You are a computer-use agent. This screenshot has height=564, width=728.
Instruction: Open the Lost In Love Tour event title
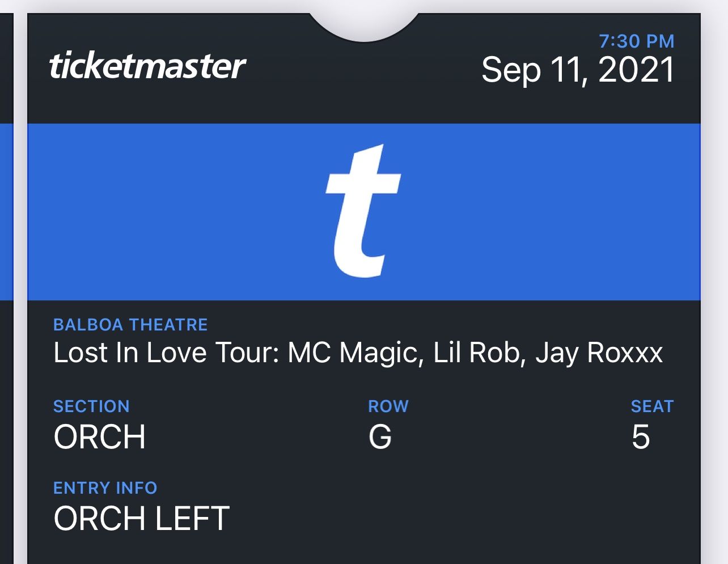(x=358, y=353)
